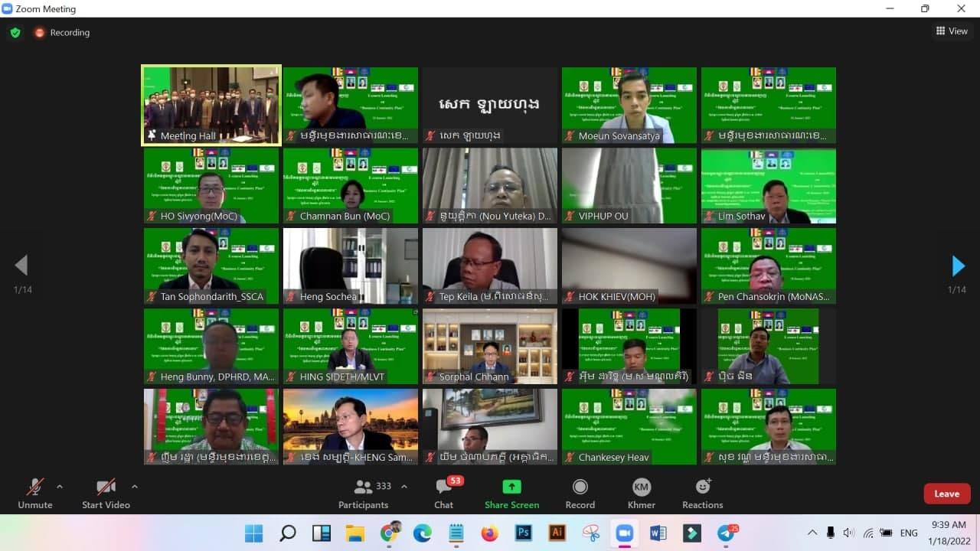Open Photoshop from the taskbar
This screenshot has height=551, width=980.
pyautogui.click(x=524, y=533)
